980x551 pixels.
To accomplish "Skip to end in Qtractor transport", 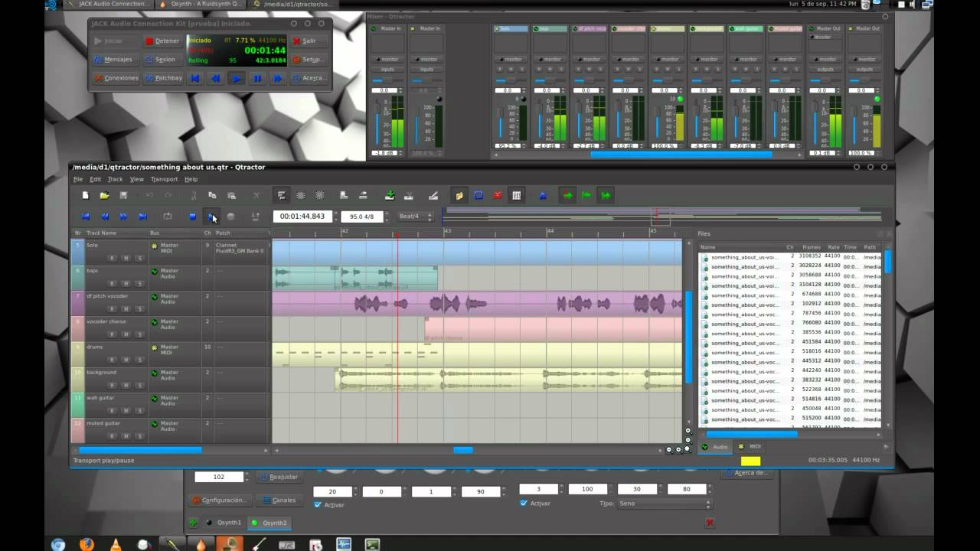I will (x=142, y=217).
